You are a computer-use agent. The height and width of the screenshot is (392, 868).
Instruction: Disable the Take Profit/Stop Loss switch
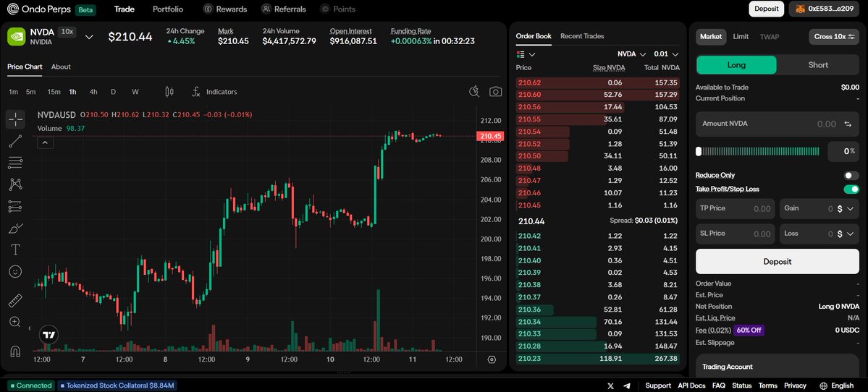tap(851, 189)
